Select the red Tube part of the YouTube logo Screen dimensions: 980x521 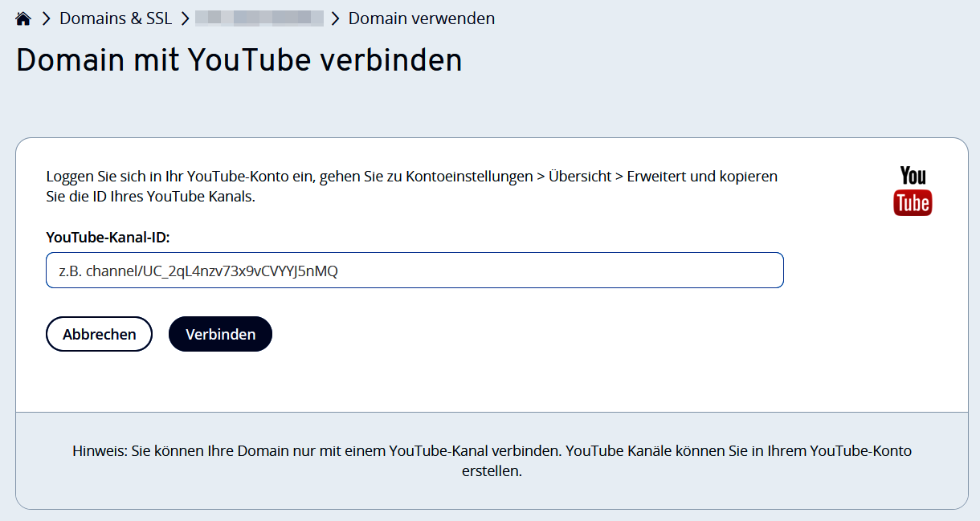pos(913,203)
